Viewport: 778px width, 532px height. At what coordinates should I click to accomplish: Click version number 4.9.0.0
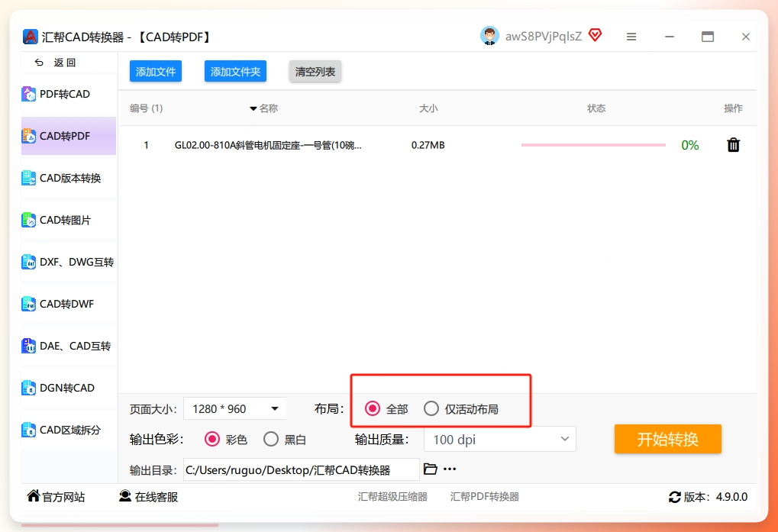pos(731,497)
